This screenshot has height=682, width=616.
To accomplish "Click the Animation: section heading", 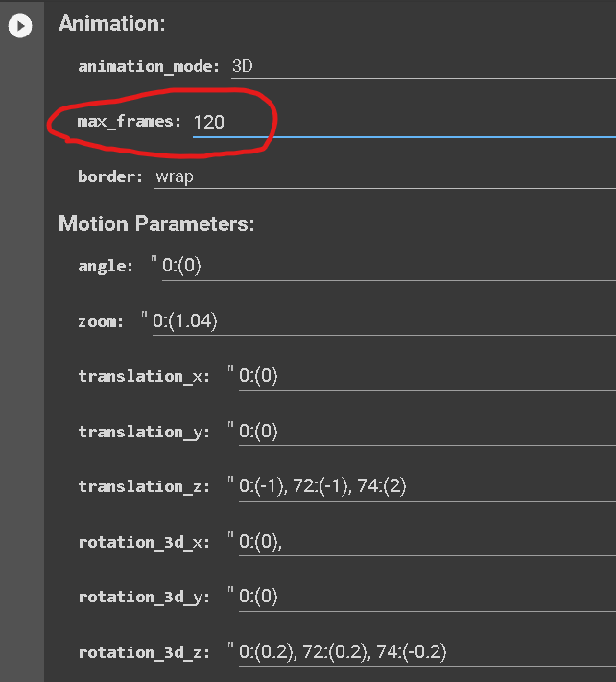I will 112,23.
